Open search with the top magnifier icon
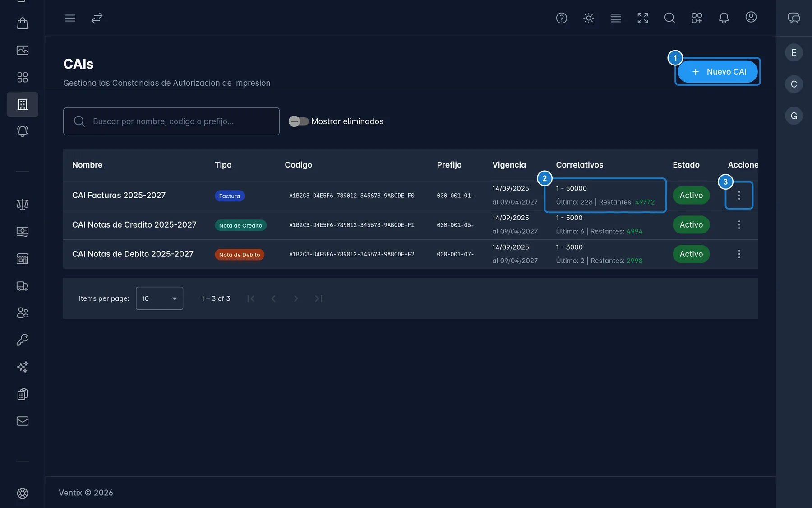812x508 pixels. point(670,18)
